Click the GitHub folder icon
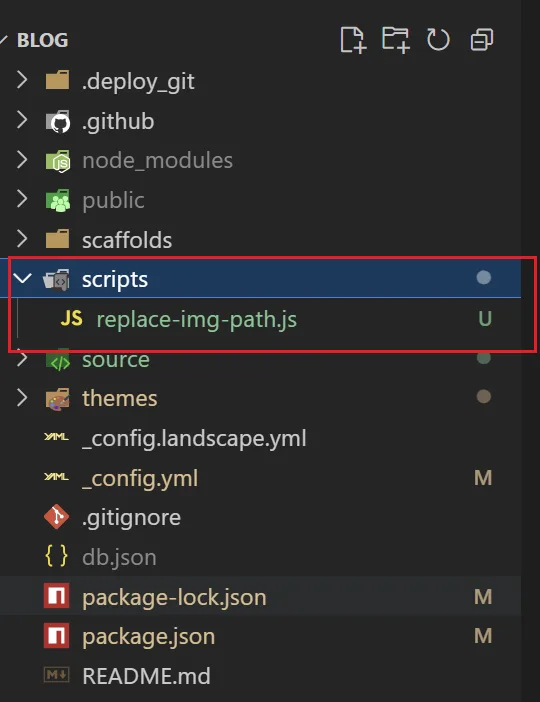The height and width of the screenshot is (702, 540). click(x=58, y=121)
